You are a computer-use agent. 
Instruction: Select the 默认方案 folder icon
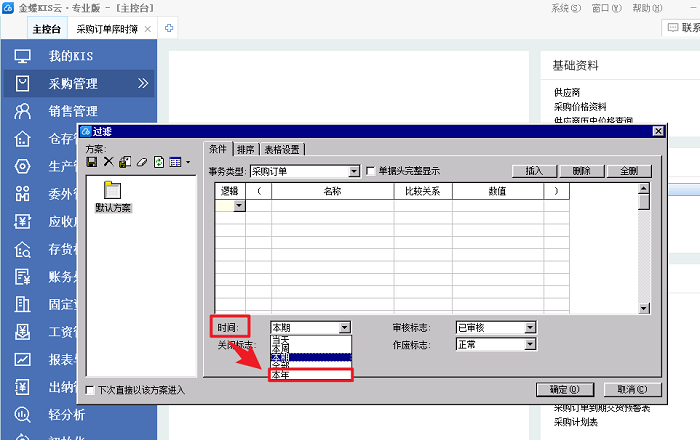(x=113, y=191)
